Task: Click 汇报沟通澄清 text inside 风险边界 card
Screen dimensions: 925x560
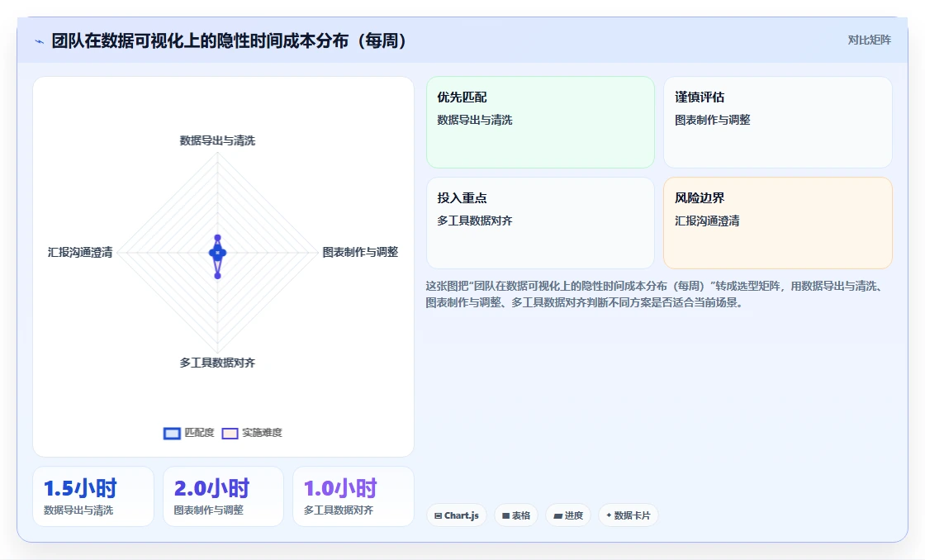Action: [707, 221]
